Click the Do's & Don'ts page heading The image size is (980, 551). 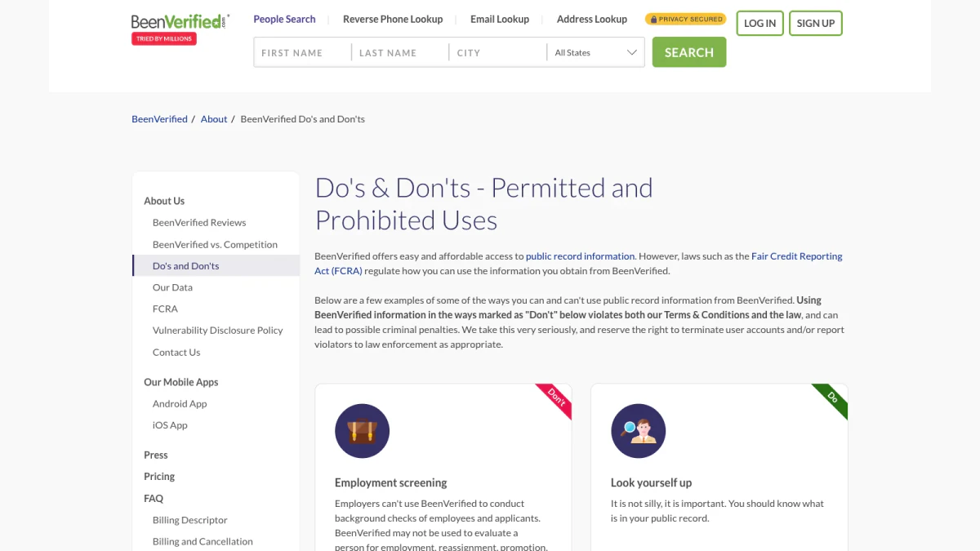(484, 204)
